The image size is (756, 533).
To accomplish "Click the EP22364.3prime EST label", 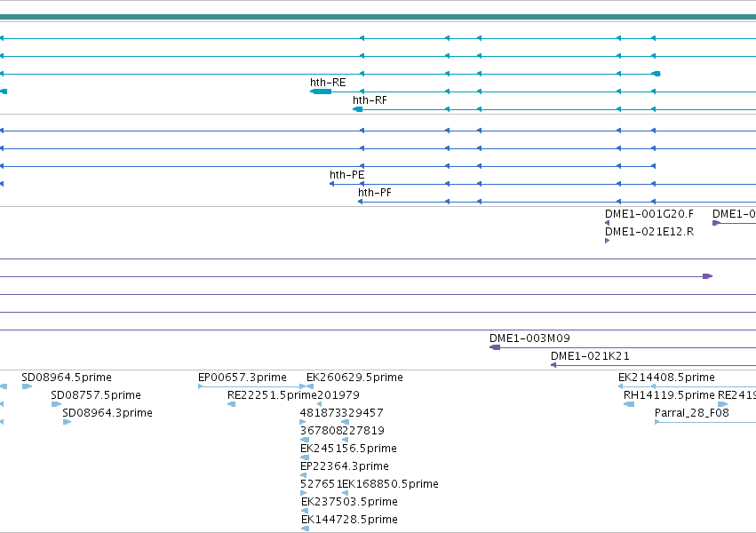I will [345, 466].
